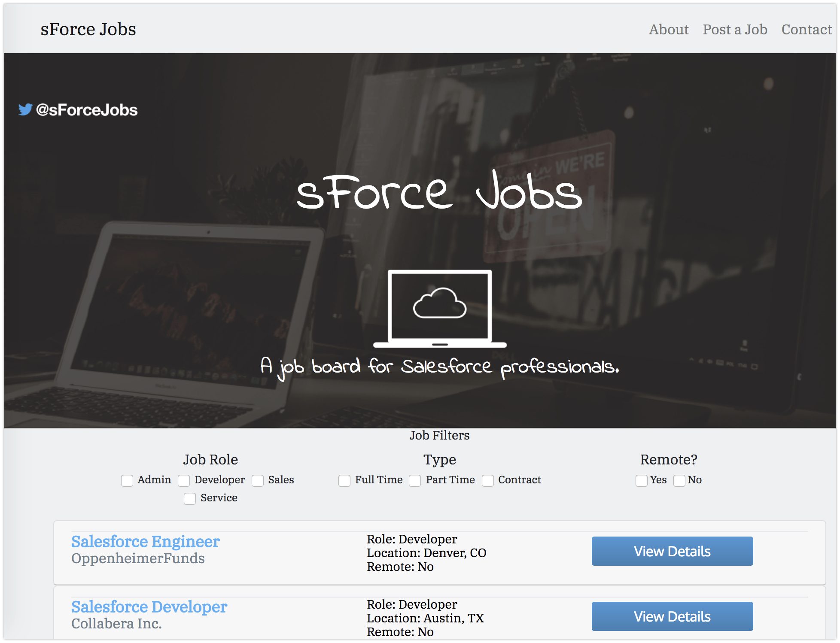
Task: Tick the Sales role checkbox
Action: pyautogui.click(x=258, y=480)
